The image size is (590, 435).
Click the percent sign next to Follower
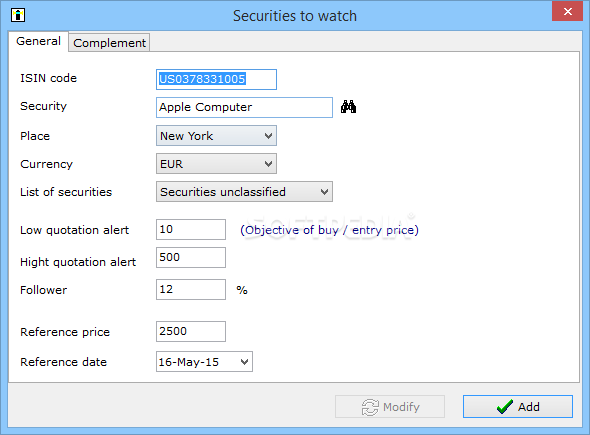point(242,290)
